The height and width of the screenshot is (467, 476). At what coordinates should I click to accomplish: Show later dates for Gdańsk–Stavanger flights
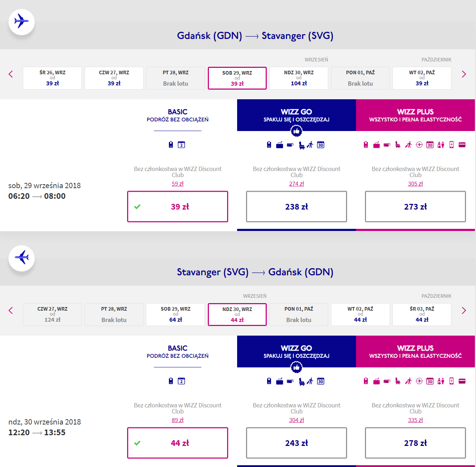[464, 74]
